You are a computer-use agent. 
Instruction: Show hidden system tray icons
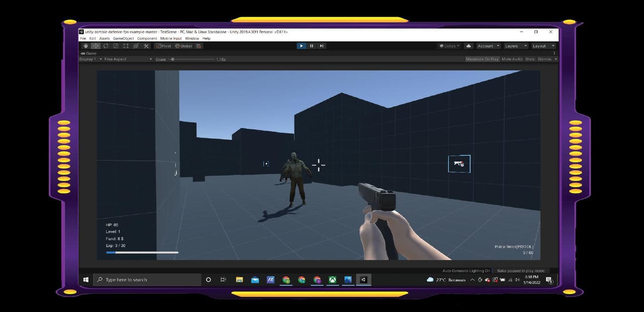(x=472, y=280)
